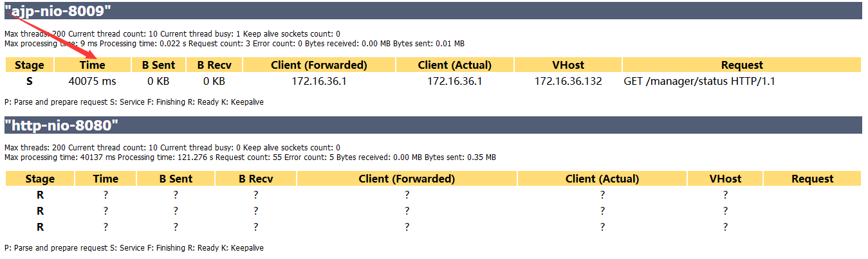
Task: Click the last R stage cell in the http-nio-8080 table
Action: [40, 227]
